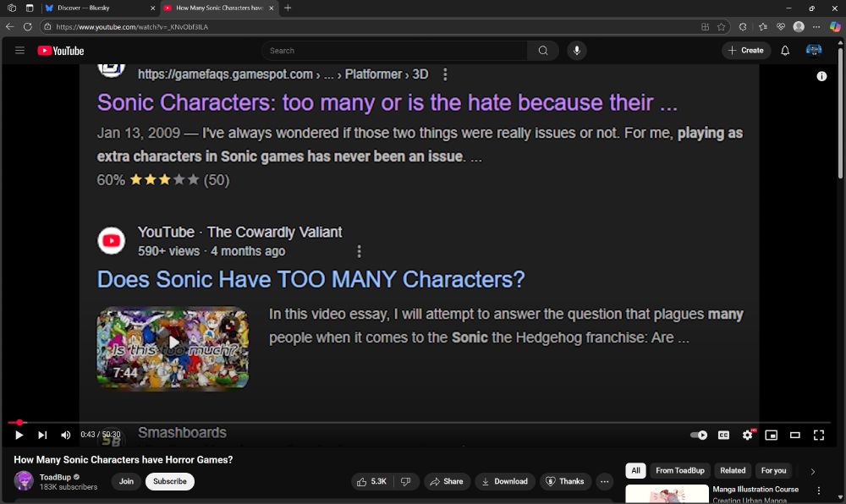Screen dimensions: 846x504
Task: Switch to Discover — Bluesky tab
Action: pos(101,8)
